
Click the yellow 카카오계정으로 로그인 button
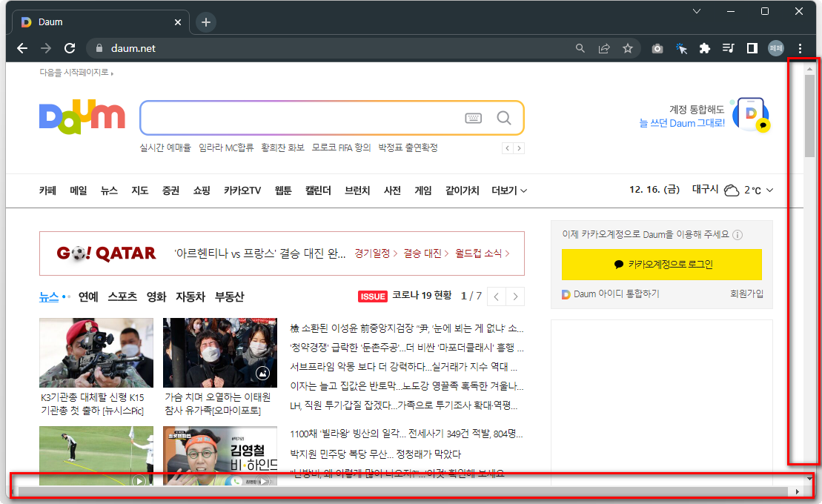662,265
